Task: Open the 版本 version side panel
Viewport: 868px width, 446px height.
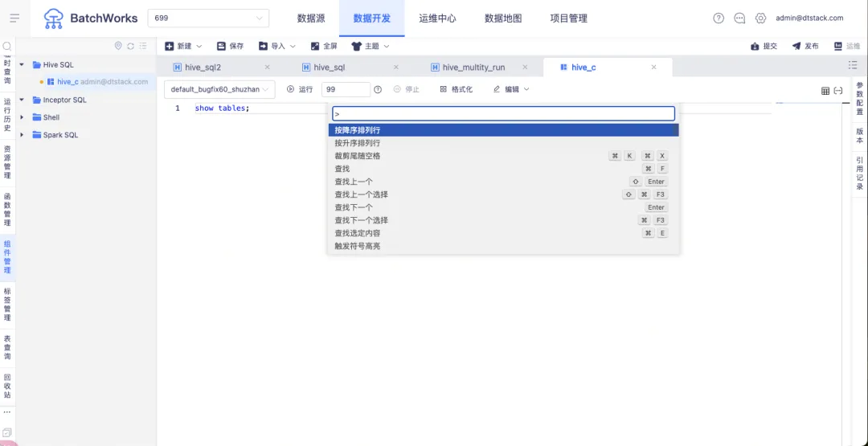Action: click(860, 136)
